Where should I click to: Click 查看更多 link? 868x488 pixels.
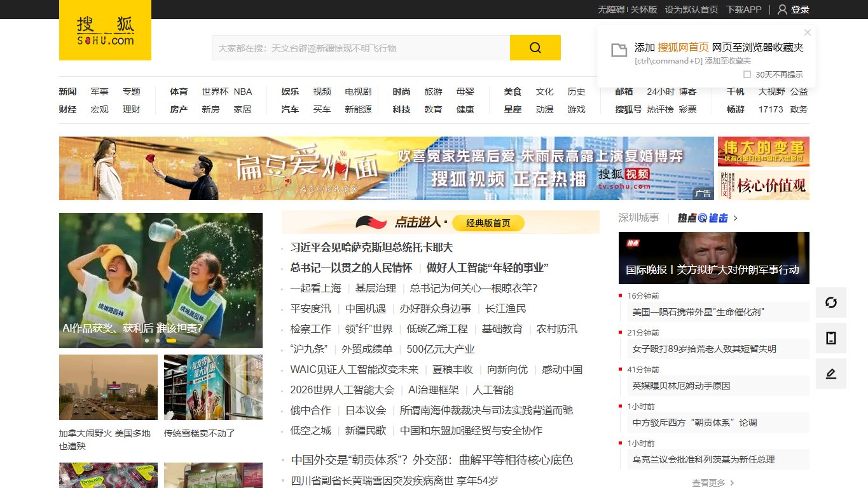(x=708, y=483)
